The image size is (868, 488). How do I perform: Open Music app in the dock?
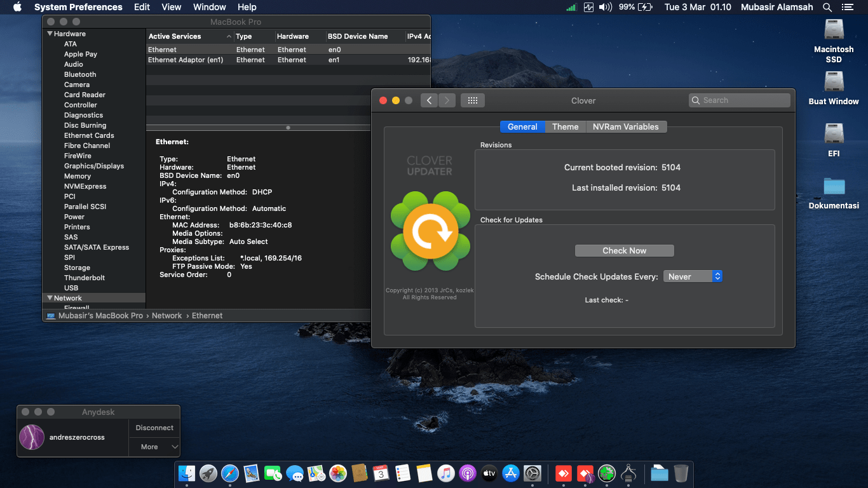pyautogui.click(x=446, y=473)
